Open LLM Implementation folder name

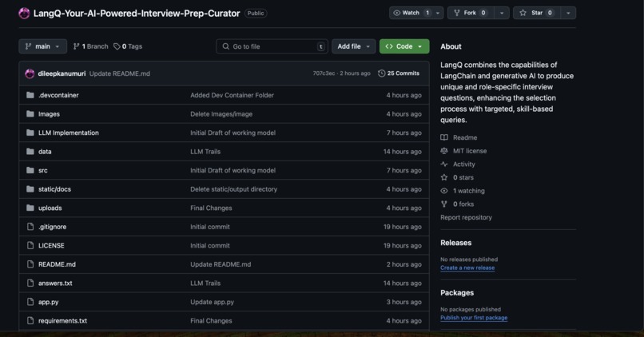tap(69, 133)
